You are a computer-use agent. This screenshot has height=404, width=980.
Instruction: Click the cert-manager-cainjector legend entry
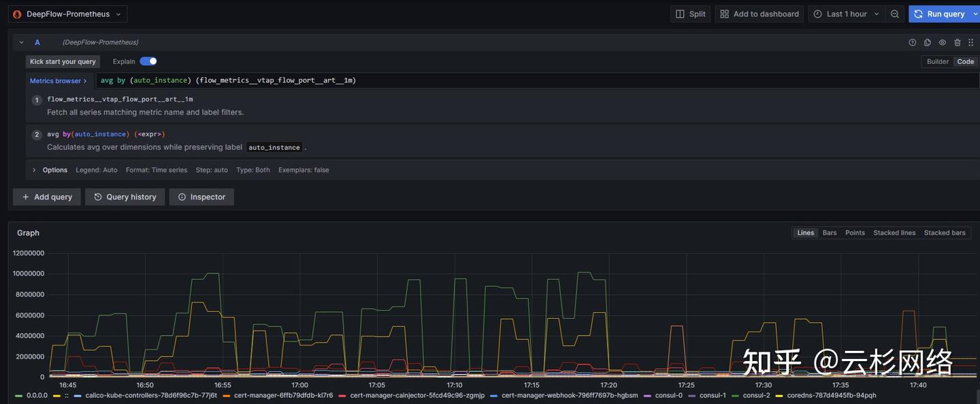point(417,395)
